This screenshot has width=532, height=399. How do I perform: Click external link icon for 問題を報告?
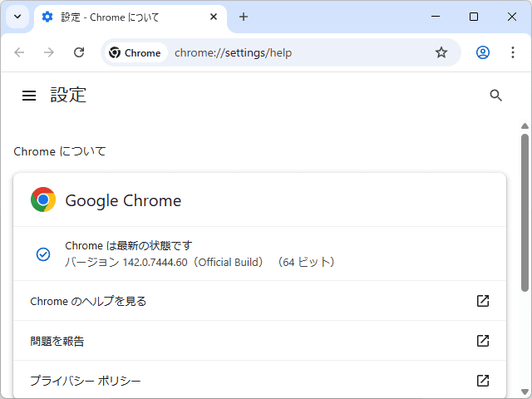point(483,341)
